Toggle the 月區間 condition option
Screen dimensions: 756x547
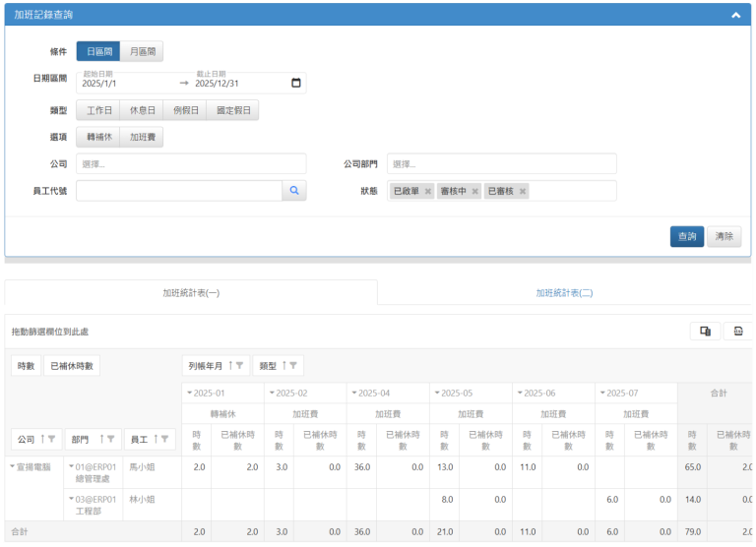coord(141,51)
